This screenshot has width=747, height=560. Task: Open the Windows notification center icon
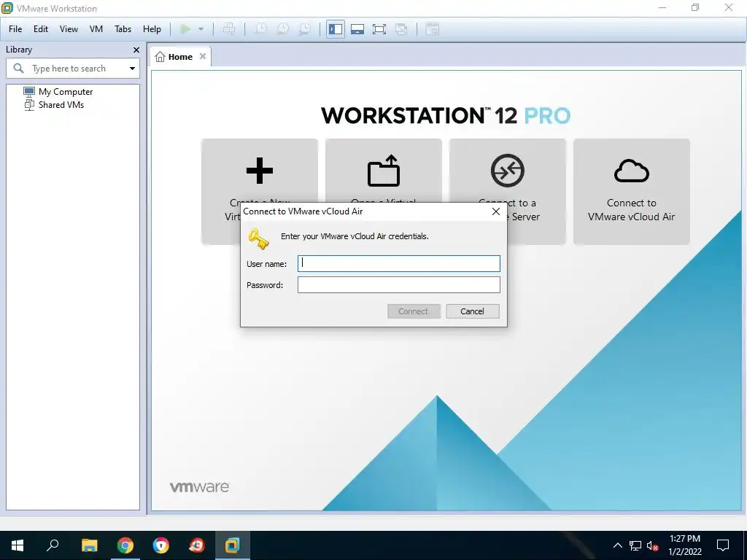tap(723, 545)
